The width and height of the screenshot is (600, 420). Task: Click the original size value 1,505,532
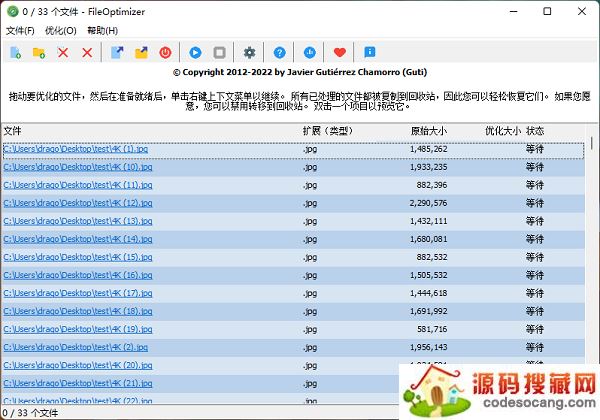(x=429, y=275)
